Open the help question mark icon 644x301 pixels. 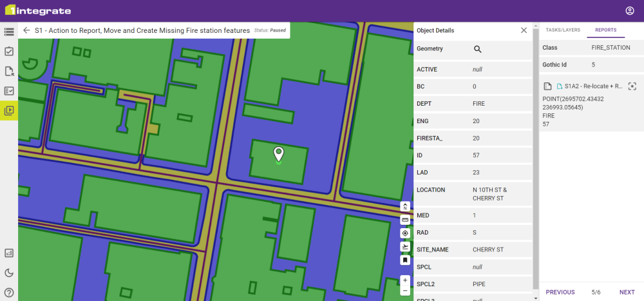coord(9,293)
